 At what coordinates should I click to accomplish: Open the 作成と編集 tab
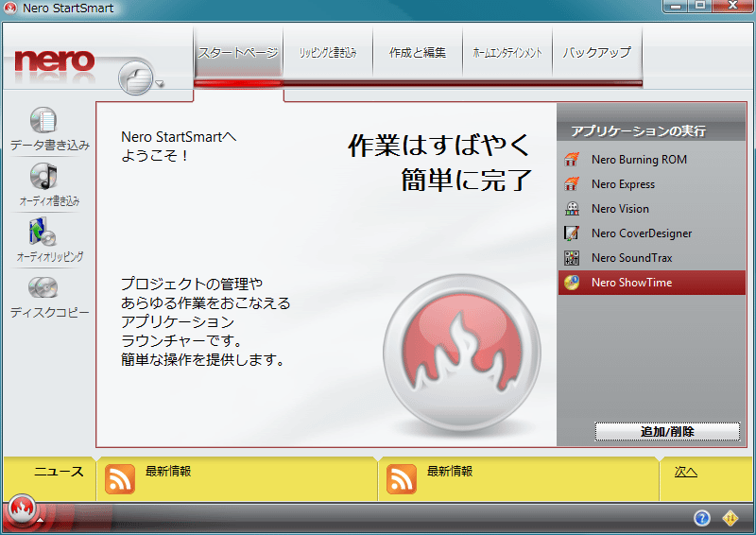click(x=418, y=52)
